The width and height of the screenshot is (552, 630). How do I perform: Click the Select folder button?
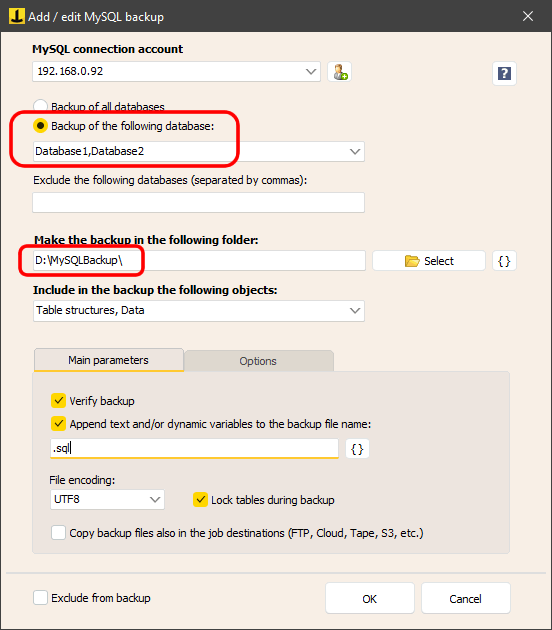(429, 261)
